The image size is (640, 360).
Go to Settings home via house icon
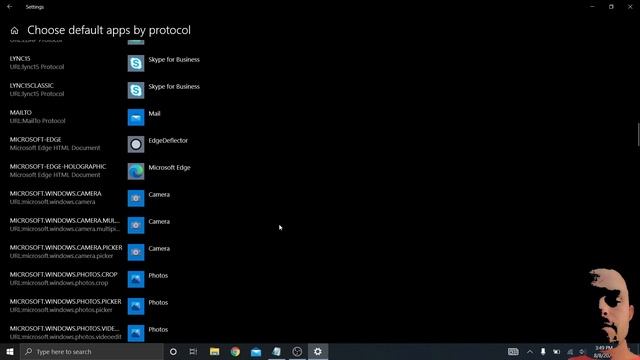(x=14, y=31)
